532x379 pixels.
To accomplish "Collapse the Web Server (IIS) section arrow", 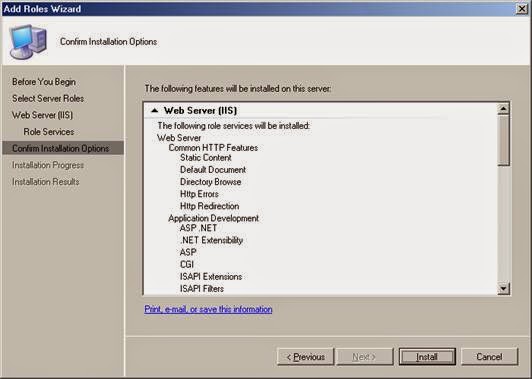I will 155,110.
